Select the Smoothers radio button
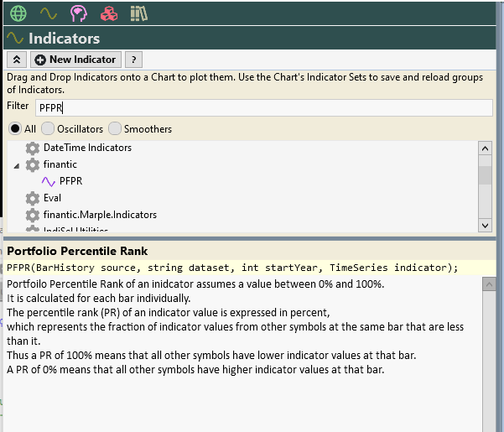The height and width of the screenshot is (432, 504). pyautogui.click(x=115, y=129)
